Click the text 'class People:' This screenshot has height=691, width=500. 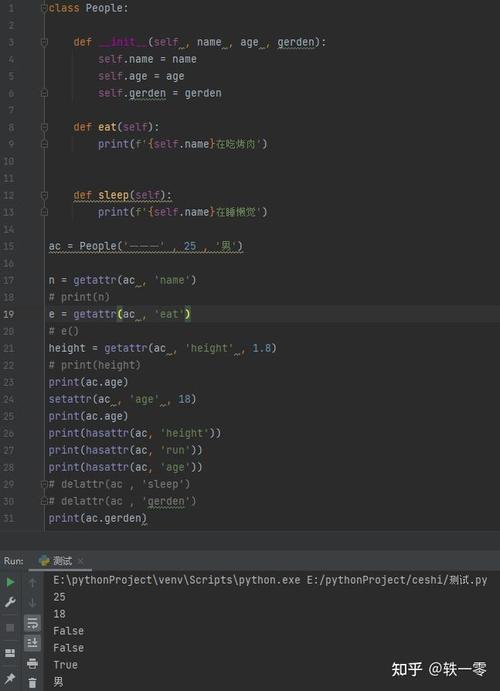89,8
